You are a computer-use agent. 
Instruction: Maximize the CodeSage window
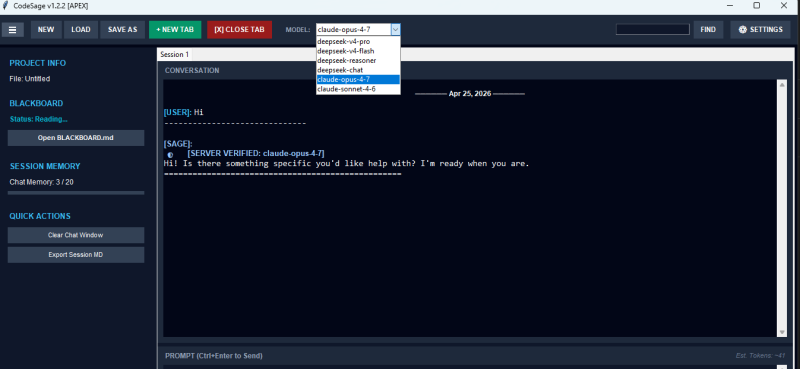[757, 6]
